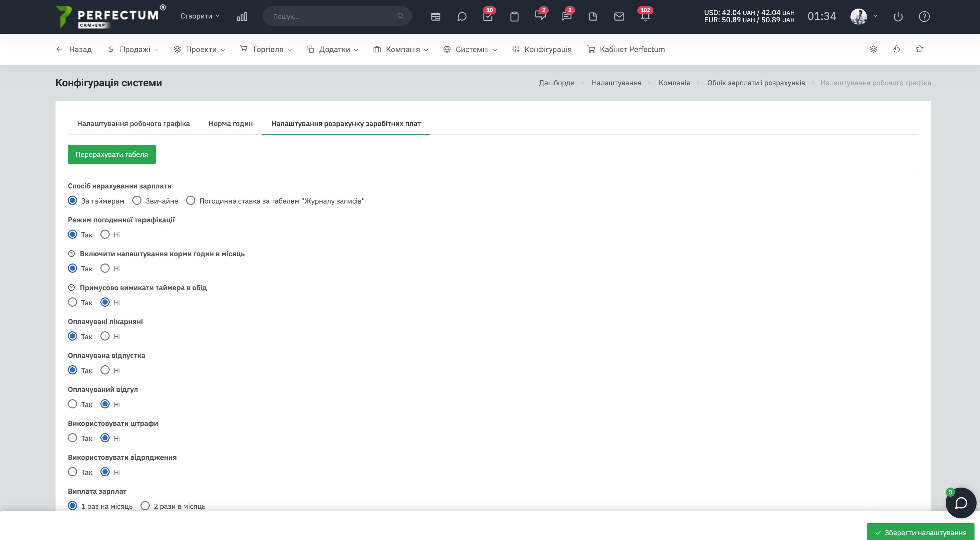Open the user profile dropdown arrow
This screenshot has height=540, width=980.
[x=875, y=16]
